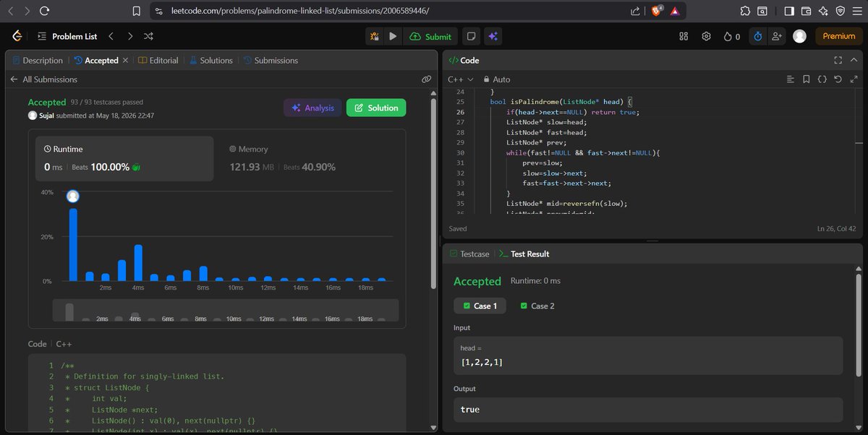
Task: Select the Memory stats card
Action: click(x=309, y=158)
